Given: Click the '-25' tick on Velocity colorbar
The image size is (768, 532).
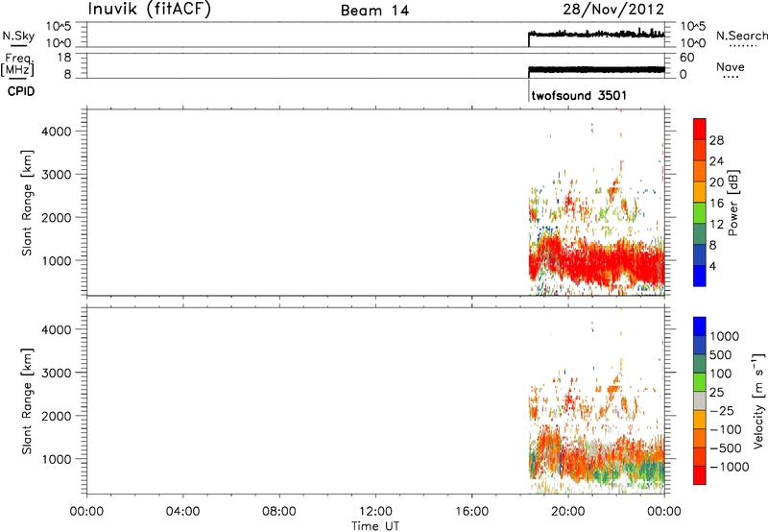Looking at the screenshot, I should point(722,411).
